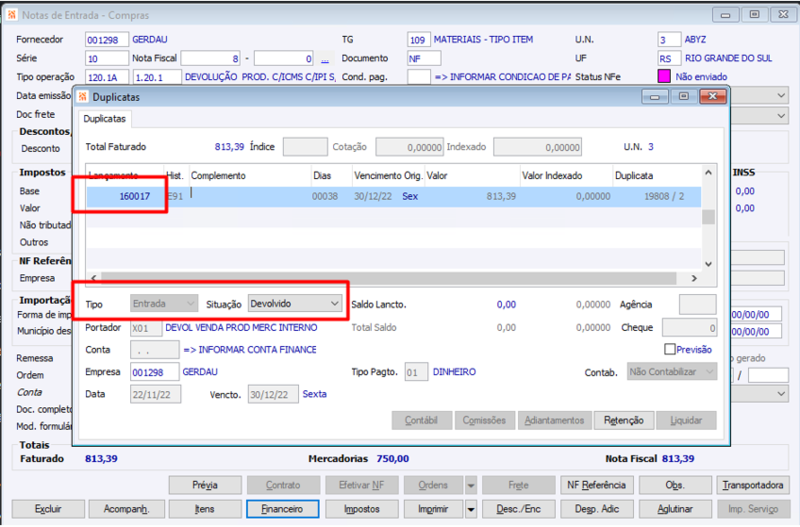This screenshot has width=800, height=527.
Task: Click the Impostos button
Action: coord(362,509)
